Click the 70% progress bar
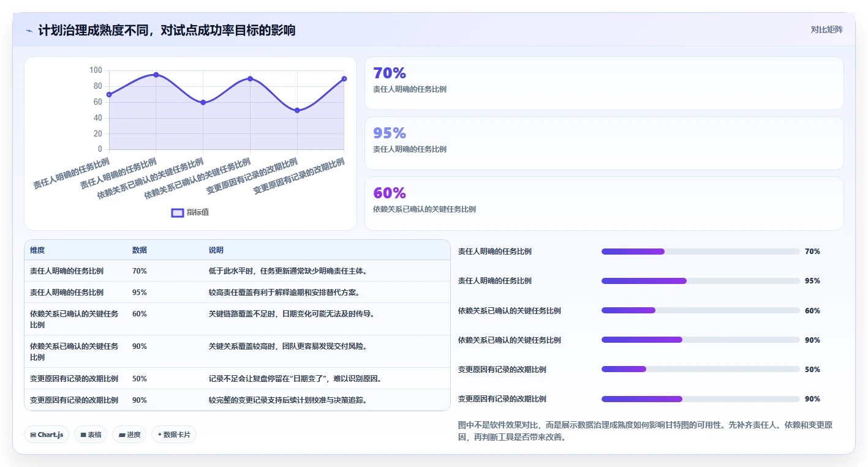Image resolution: width=868 pixels, height=467 pixels. point(701,252)
